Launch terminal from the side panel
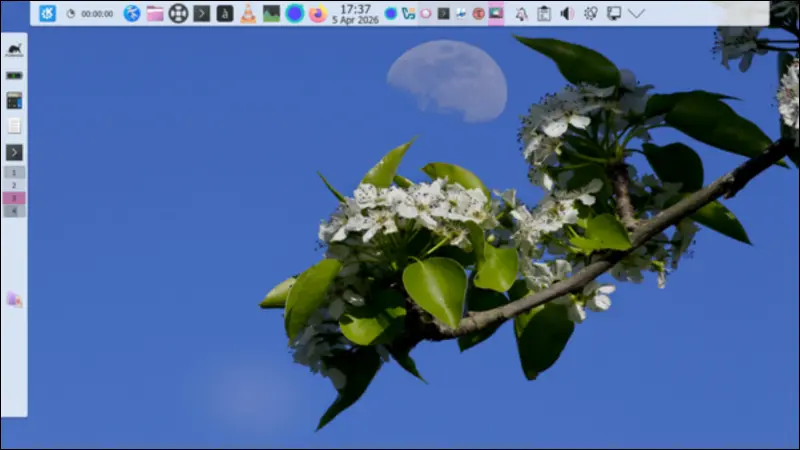Image resolution: width=800 pixels, height=450 pixels. [x=14, y=152]
